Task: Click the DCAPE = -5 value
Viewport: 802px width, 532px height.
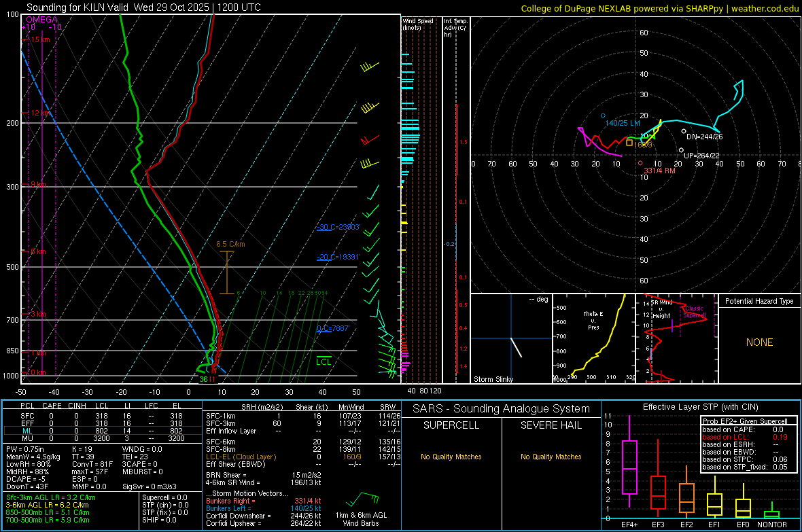Action: (26, 479)
